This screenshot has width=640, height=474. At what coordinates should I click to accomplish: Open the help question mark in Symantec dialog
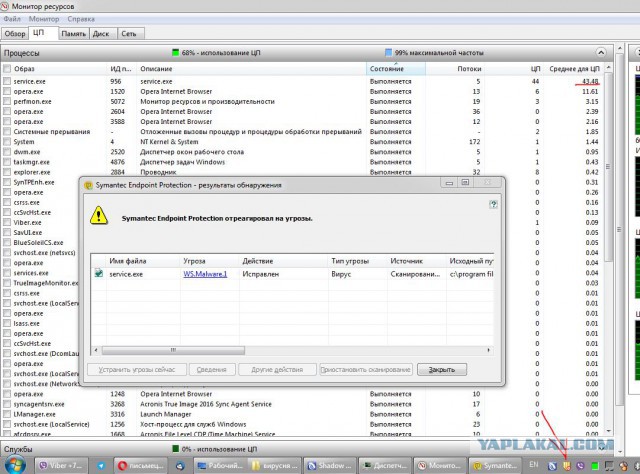(x=493, y=204)
